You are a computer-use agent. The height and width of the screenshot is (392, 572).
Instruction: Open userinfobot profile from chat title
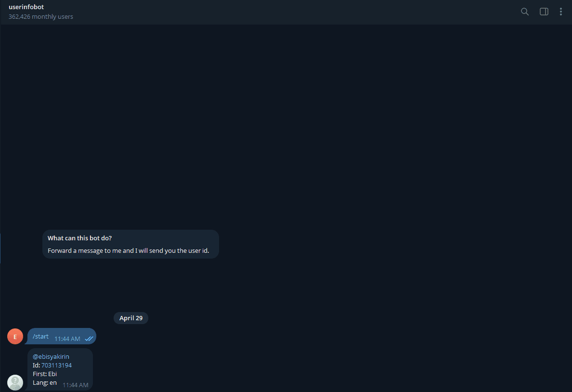point(26,7)
